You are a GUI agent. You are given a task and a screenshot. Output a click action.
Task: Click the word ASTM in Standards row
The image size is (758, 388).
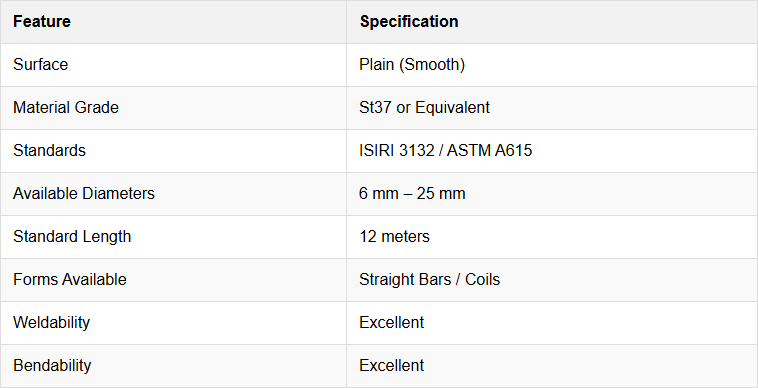pyautogui.click(x=468, y=150)
